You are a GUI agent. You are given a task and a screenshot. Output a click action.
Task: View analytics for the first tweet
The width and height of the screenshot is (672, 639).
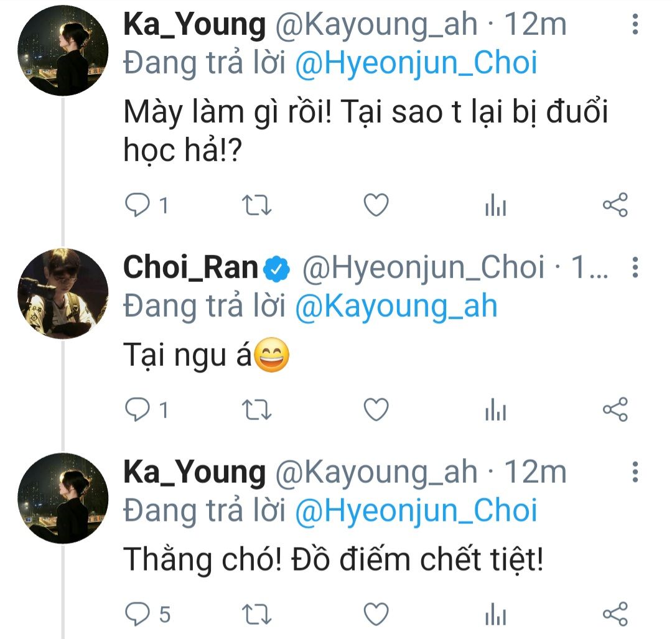pyautogui.click(x=496, y=207)
